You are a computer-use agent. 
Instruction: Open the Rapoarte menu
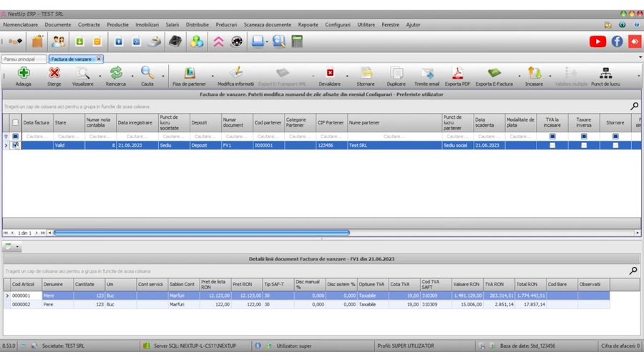[x=308, y=24]
